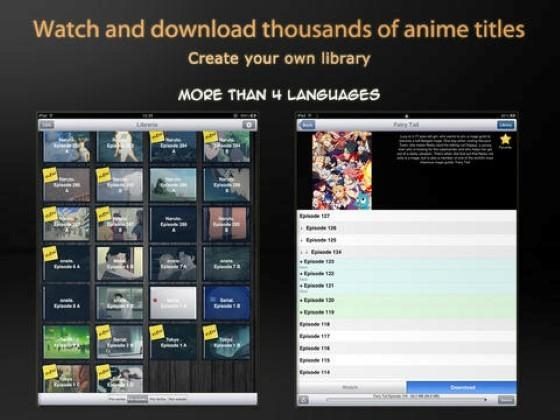
Task: Open the Fairy Tail cover poster image
Action: pos(342,170)
